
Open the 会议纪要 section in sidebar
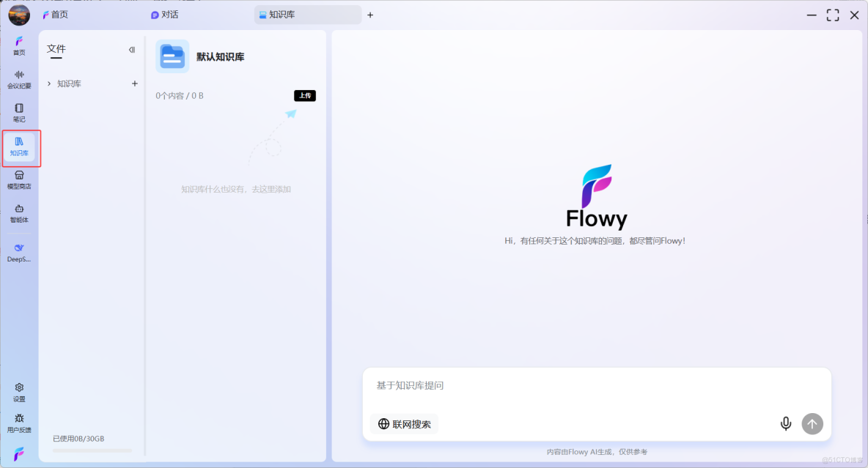(x=19, y=78)
